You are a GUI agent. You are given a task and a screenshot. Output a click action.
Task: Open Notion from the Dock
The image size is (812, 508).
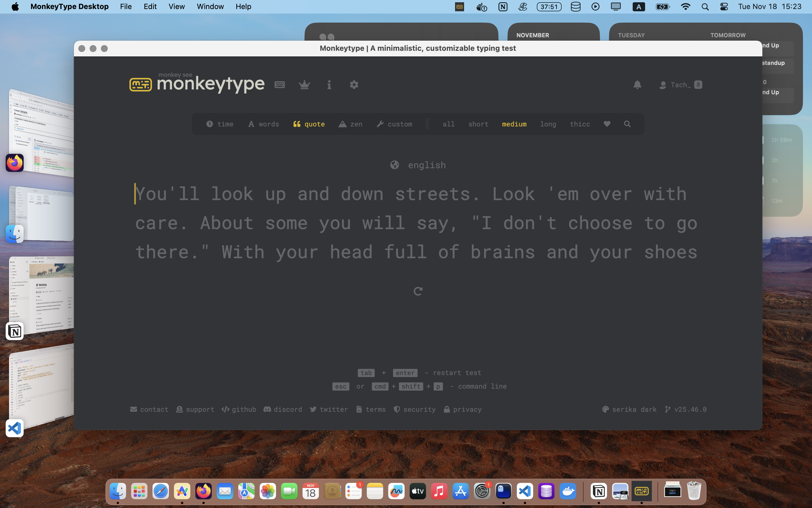pos(599,491)
